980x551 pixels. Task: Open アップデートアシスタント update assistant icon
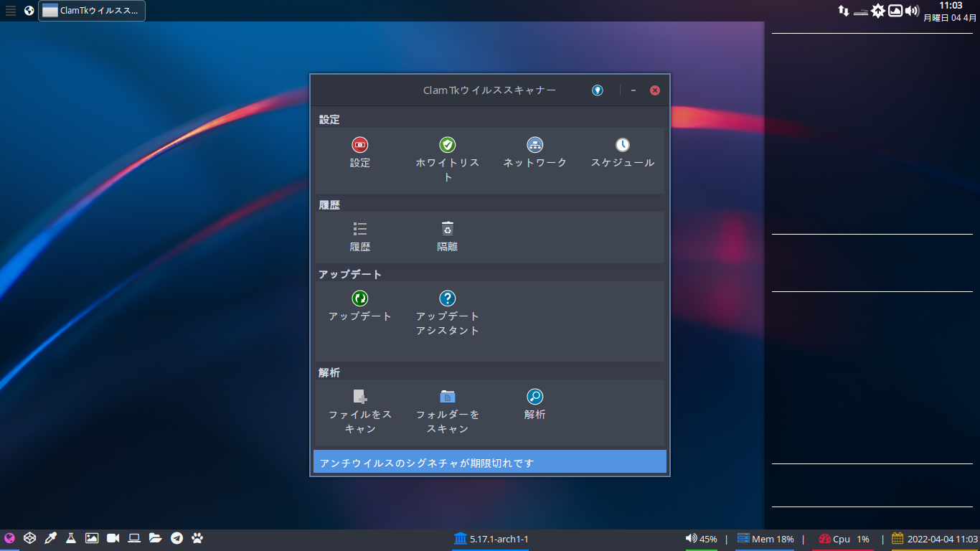(x=448, y=298)
